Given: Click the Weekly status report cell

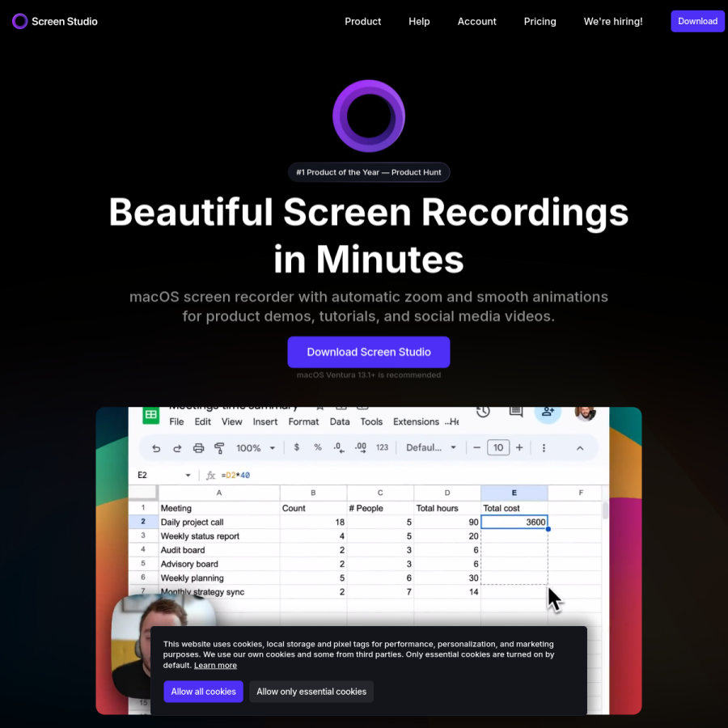Looking at the screenshot, I should (219, 535).
